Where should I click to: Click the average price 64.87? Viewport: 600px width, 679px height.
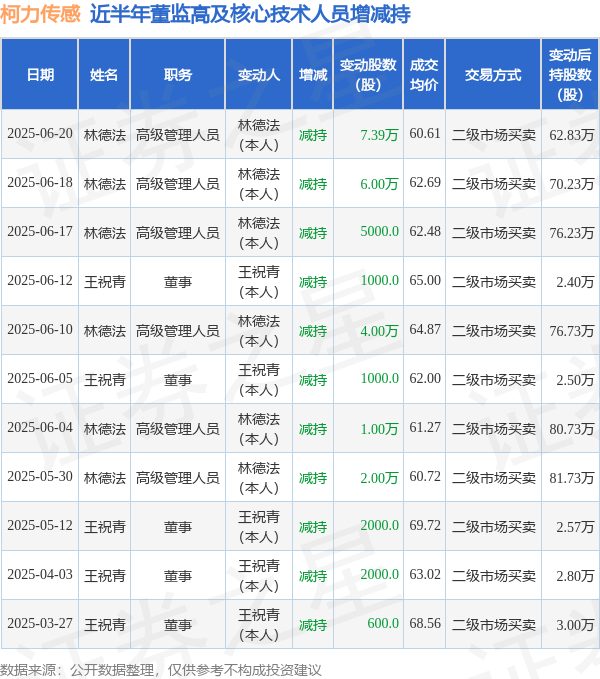tap(425, 329)
